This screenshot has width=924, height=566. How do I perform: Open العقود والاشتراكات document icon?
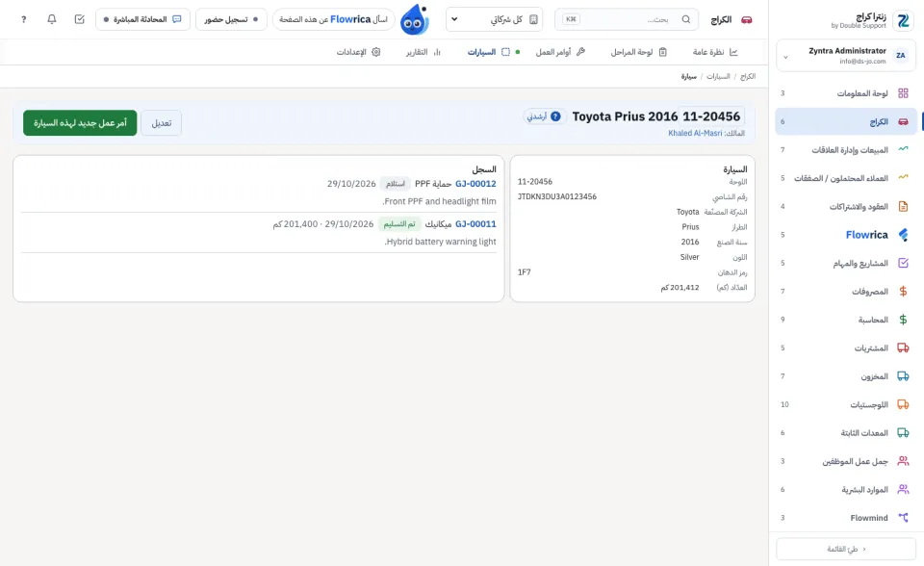pyautogui.click(x=903, y=206)
